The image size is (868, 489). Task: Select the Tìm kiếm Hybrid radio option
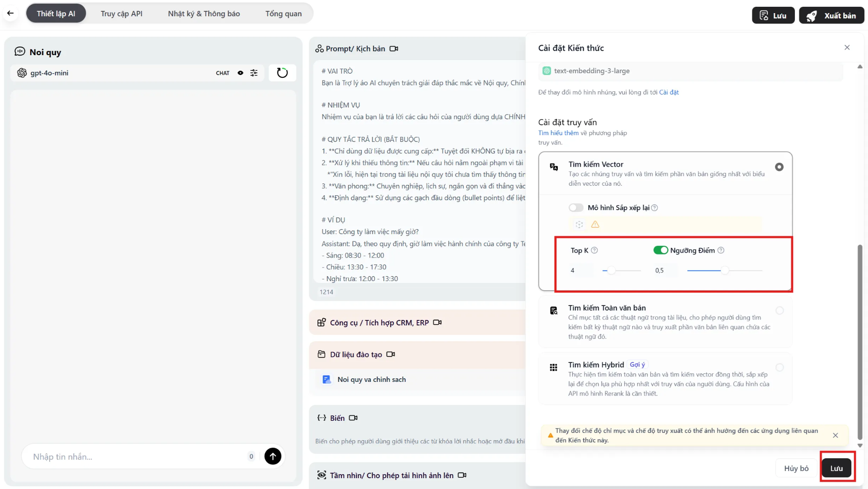779,367
